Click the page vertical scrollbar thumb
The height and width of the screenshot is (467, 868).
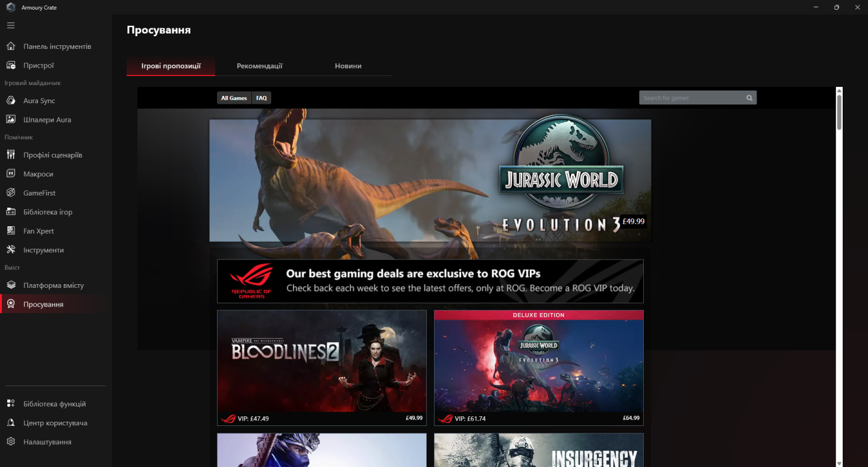[839, 112]
